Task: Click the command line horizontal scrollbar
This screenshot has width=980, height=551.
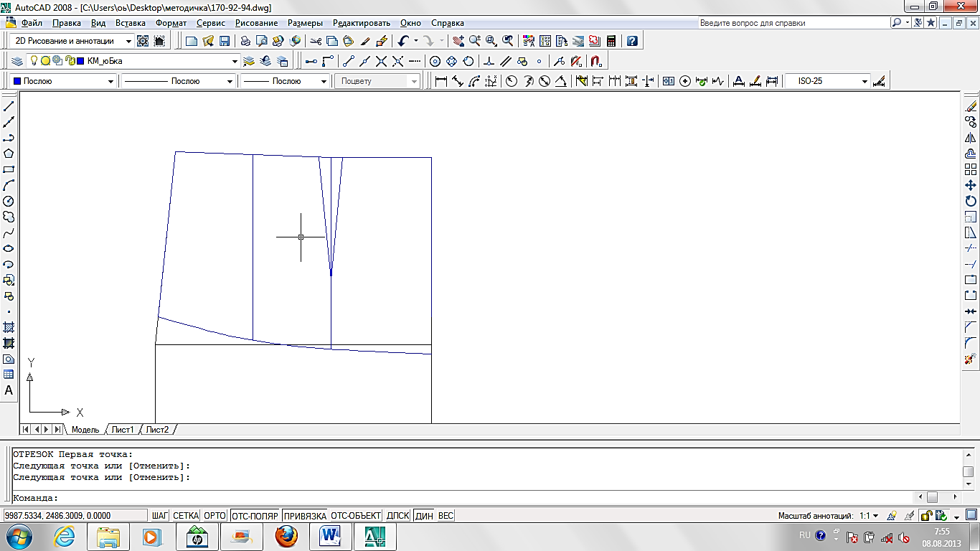Action: click(936, 496)
